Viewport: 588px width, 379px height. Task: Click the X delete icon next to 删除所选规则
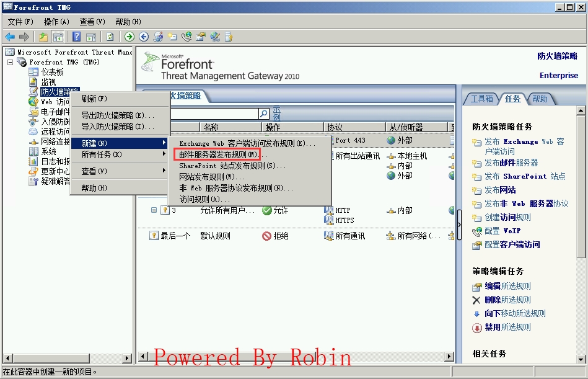pyautogui.click(x=476, y=300)
